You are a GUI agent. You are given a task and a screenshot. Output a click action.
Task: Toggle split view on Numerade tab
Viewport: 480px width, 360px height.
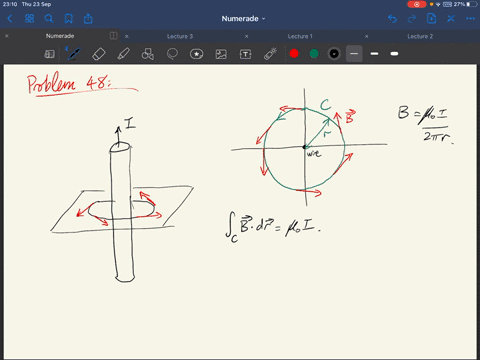pyautogui.click(x=113, y=36)
